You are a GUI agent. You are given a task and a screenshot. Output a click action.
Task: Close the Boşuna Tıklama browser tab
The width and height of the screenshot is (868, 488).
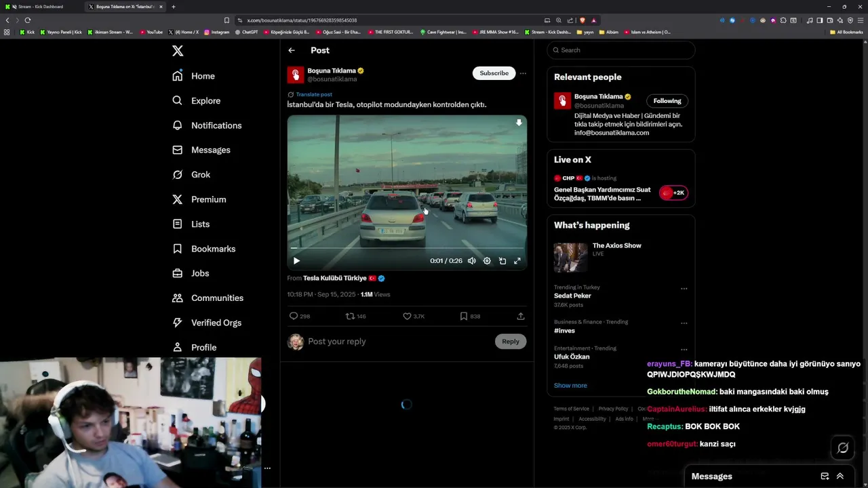click(x=161, y=7)
